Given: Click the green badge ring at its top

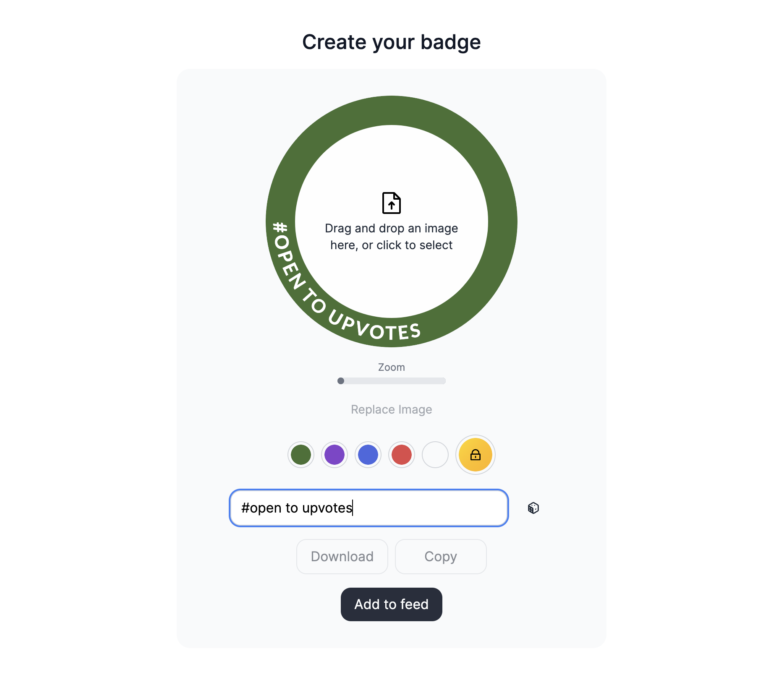Looking at the screenshot, I should tap(392, 110).
